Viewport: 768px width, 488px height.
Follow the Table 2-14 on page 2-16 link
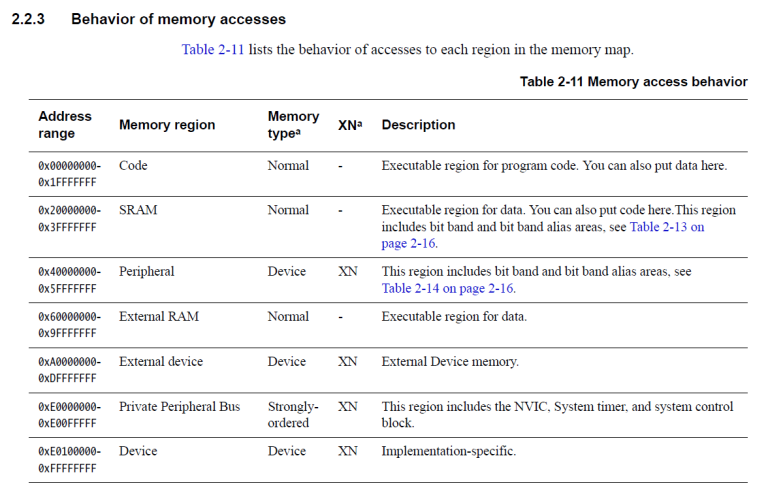pos(448,289)
